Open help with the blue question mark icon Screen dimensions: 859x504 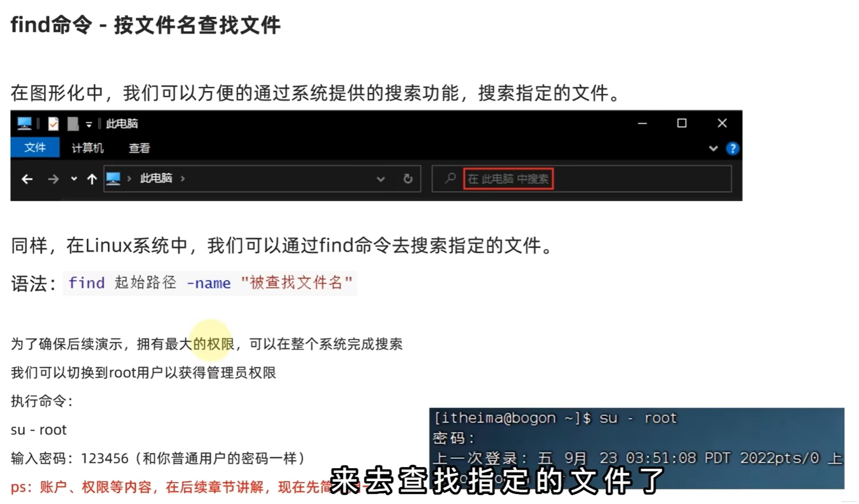[733, 149]
